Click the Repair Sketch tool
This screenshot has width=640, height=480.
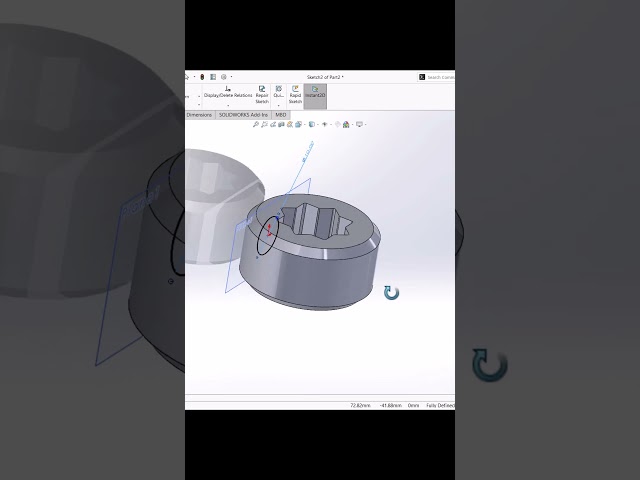click(262, 95)
